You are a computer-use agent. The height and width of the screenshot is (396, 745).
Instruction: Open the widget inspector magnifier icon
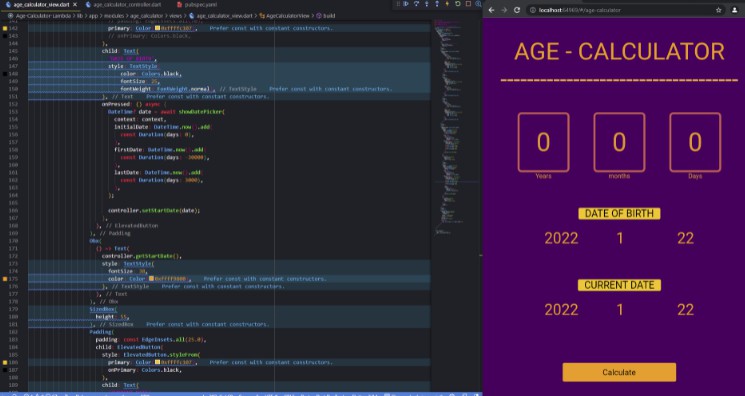(478, 4)
